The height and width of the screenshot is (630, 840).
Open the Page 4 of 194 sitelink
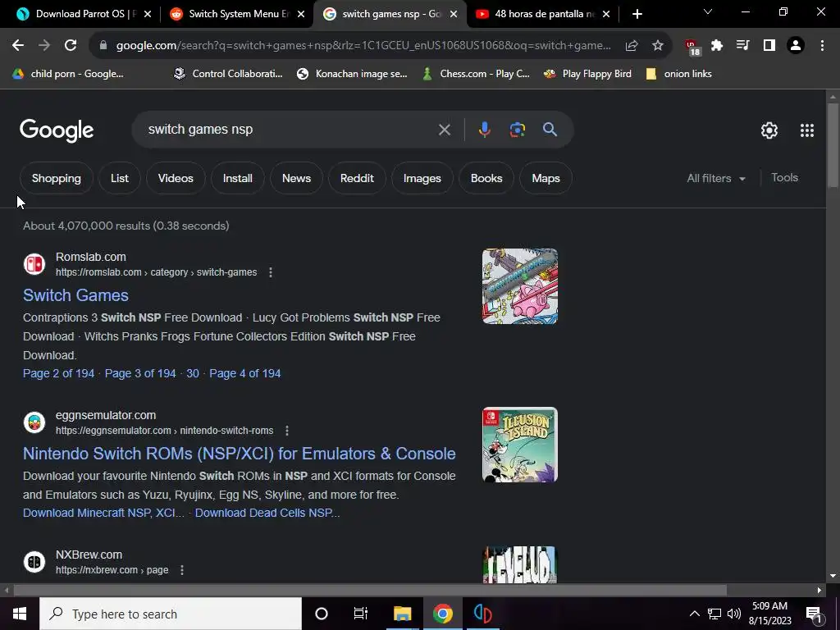coord(244,373)
